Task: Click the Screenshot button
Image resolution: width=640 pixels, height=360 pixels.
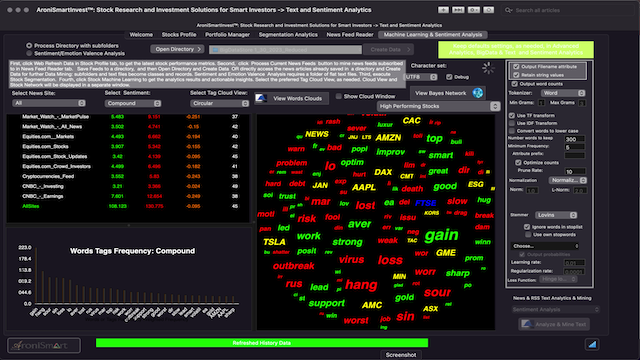Action: [401, 355]
